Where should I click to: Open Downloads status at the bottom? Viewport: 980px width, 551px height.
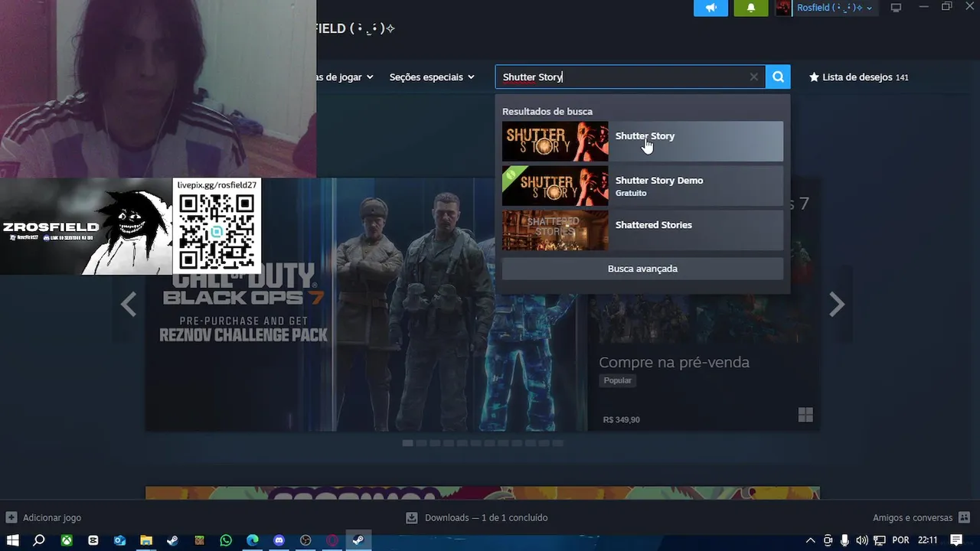(x=477, y=517)
